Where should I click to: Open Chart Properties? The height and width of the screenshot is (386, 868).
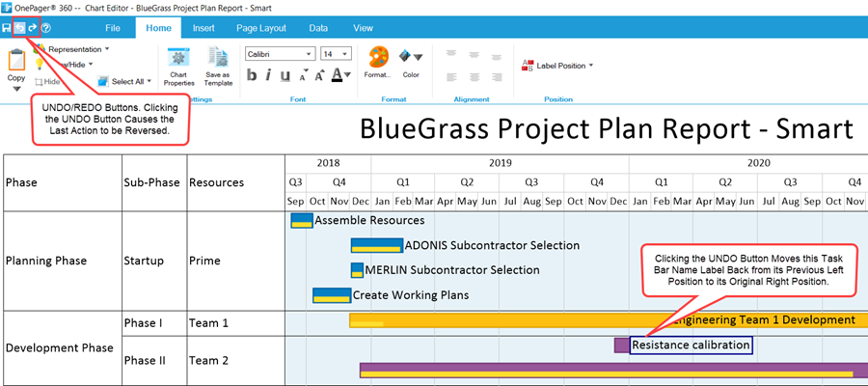[178, 67]
